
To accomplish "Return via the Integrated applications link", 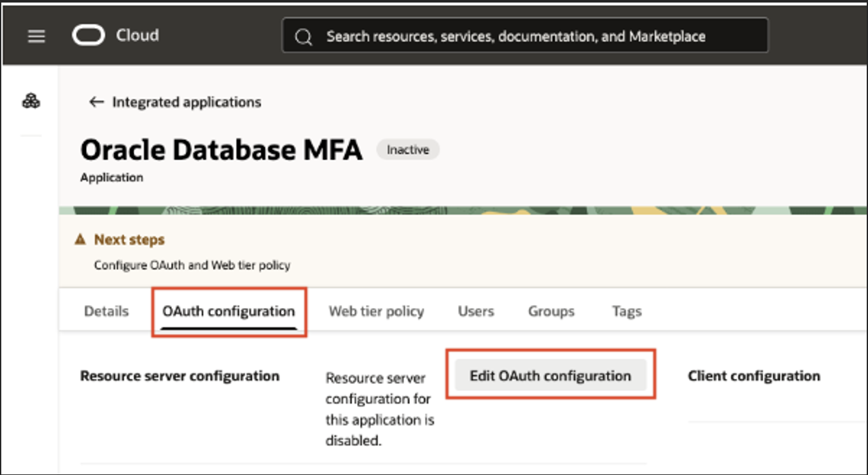I will (x=186, y=102).
